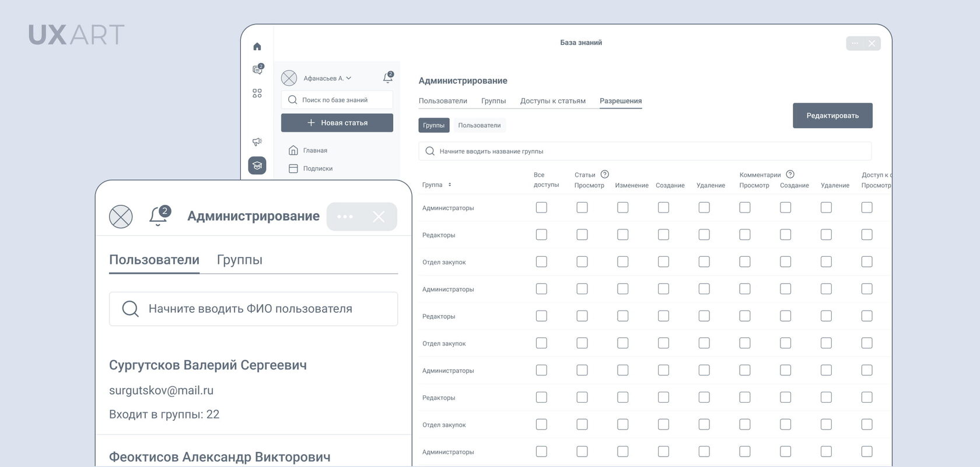The height and width of the screenshot is (467, 980).
Task: Toggle Комментарии Просмотр for first Отдел закупок row
Action: [745, 262]
